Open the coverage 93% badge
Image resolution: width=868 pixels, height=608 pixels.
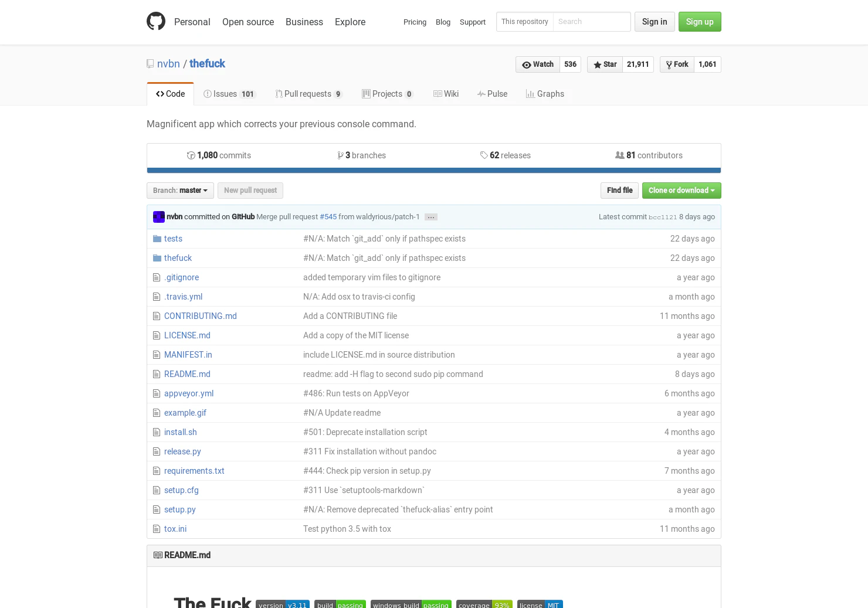(x=484, y=604)
